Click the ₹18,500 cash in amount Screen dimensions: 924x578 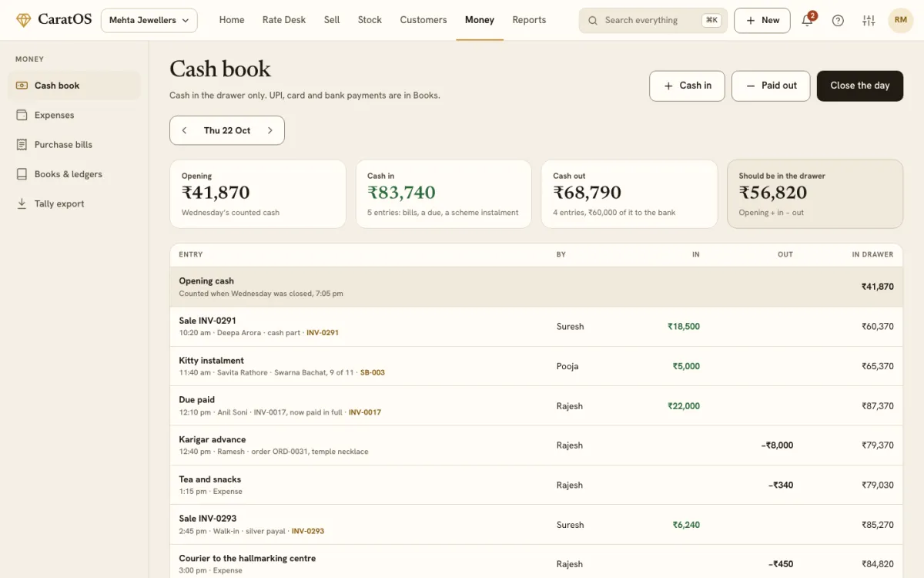pyautogui.click(x=684, y=327)
